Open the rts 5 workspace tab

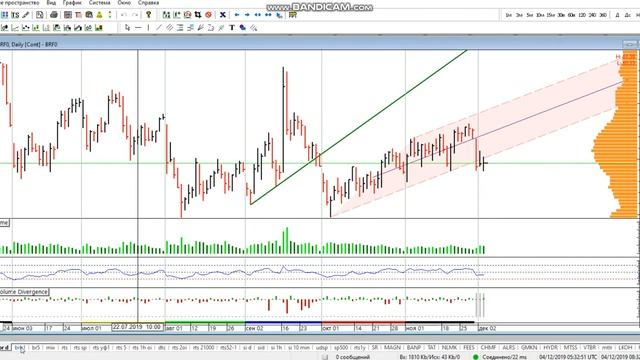click(x=121, y=347)
